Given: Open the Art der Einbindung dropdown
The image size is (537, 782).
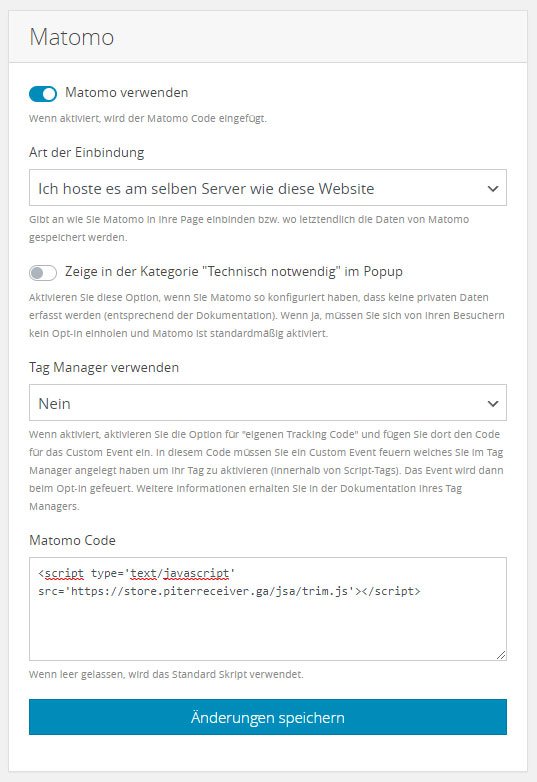Looking at the screenshot, I should (268, 188).
